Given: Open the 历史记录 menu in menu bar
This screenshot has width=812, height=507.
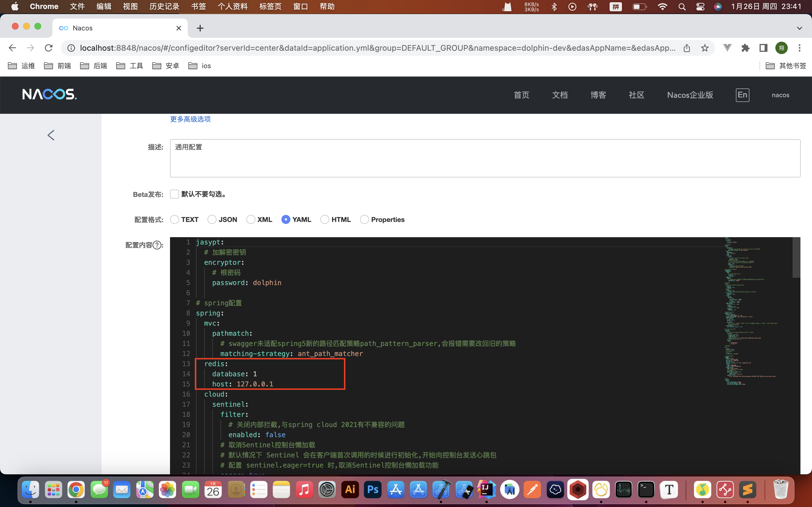Looking at the screenshot, I should [164, 6].
